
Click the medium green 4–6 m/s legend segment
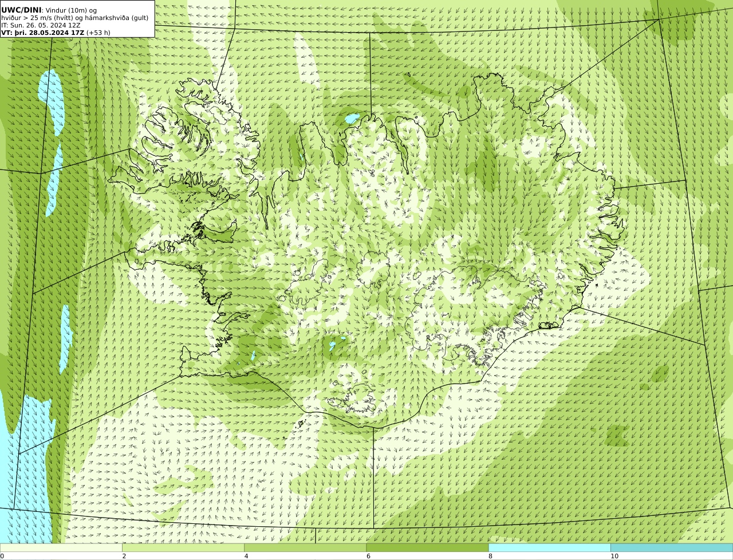[305, 547]
